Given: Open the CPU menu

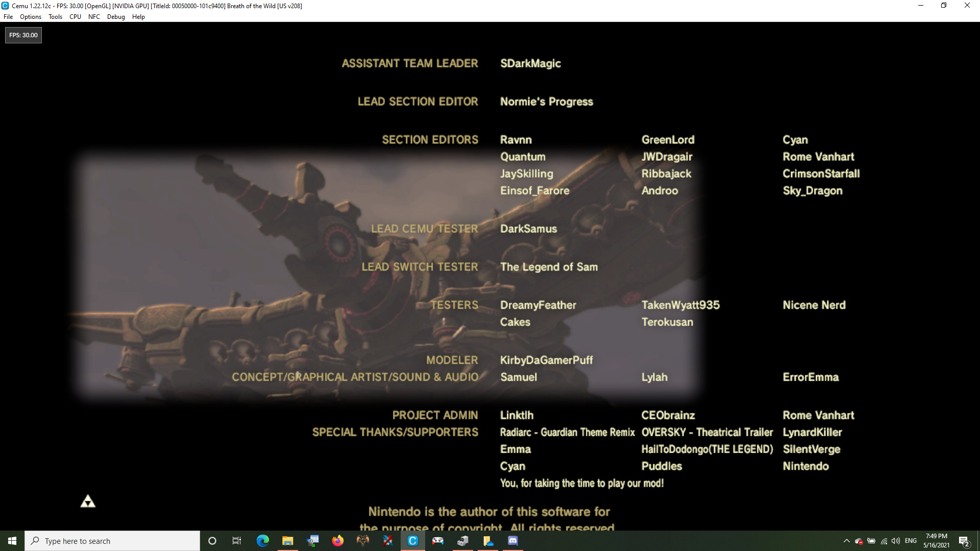Looking at the screenshot, I should pyautogui.click(x=75, y=16).
